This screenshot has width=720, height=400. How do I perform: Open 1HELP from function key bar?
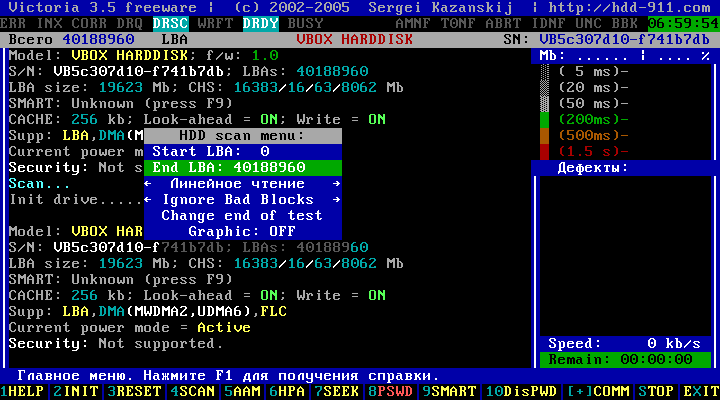[x=22, y=392]
